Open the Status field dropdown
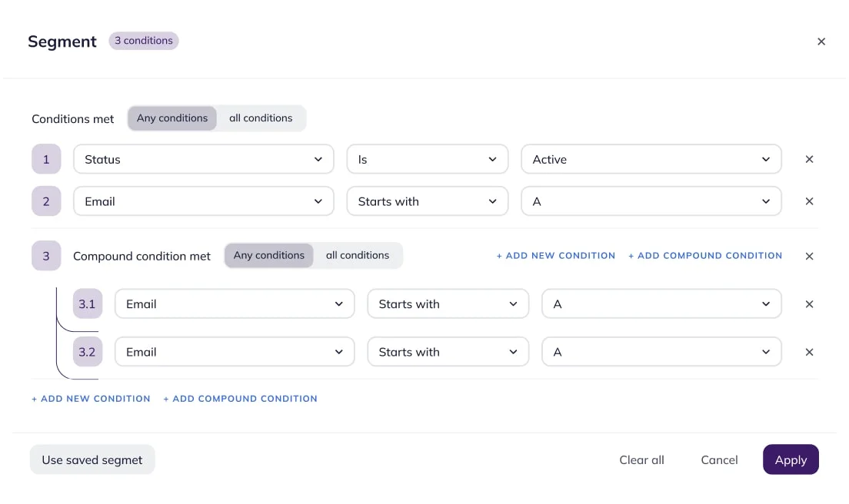Viewport: 849px width, 504px height. point(204,160)
